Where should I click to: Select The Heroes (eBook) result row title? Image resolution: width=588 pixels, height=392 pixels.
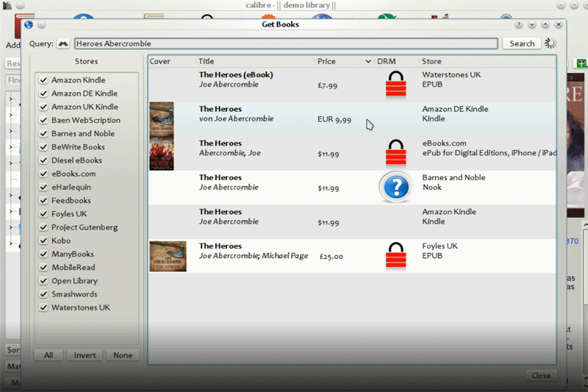pyautogui.click(x=236, y=74)
